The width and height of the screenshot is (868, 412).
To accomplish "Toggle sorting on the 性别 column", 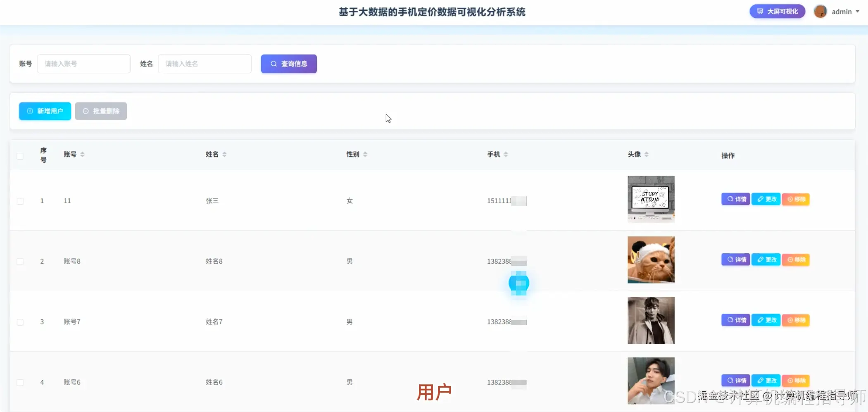I will pos(365,154).
